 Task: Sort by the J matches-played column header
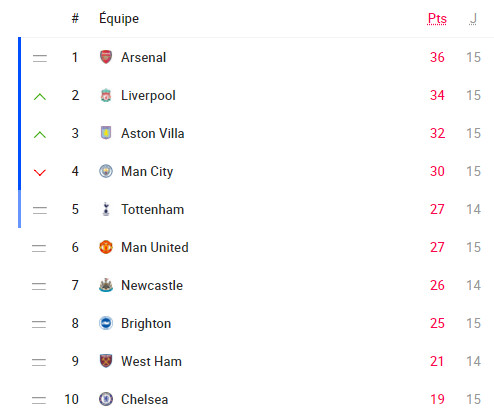coord(473,19)
